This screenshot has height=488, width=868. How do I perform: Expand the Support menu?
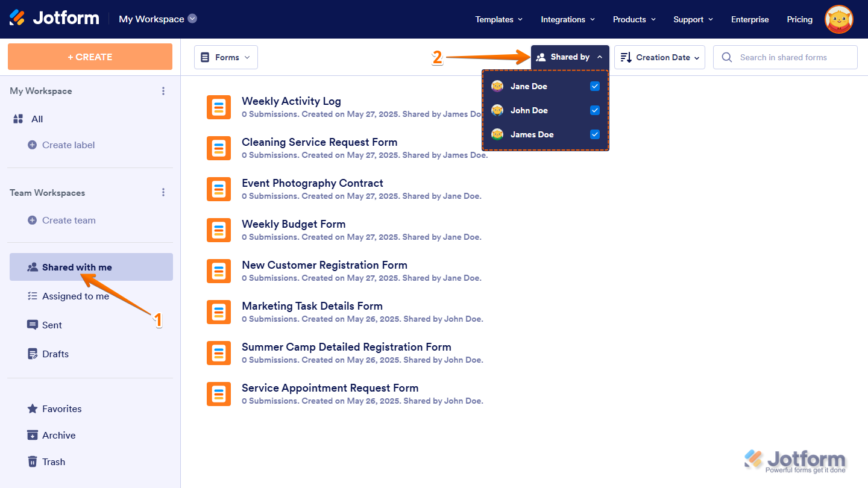pyautogui.click(x=693, y=19)
